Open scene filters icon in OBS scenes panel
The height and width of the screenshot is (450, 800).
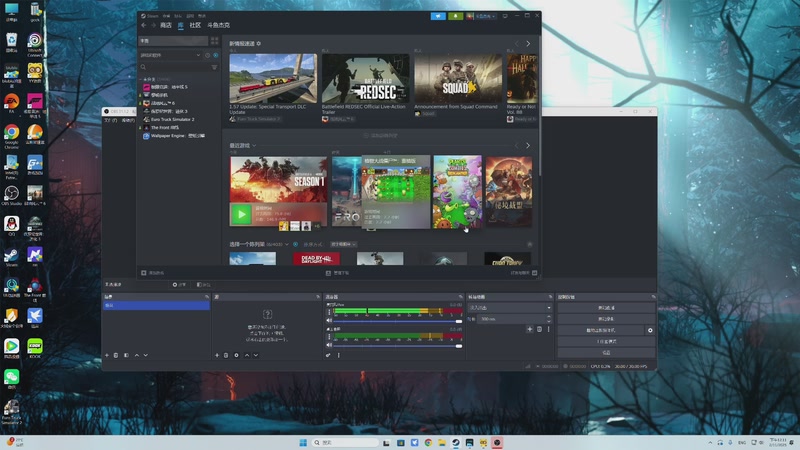click(126, 355)
